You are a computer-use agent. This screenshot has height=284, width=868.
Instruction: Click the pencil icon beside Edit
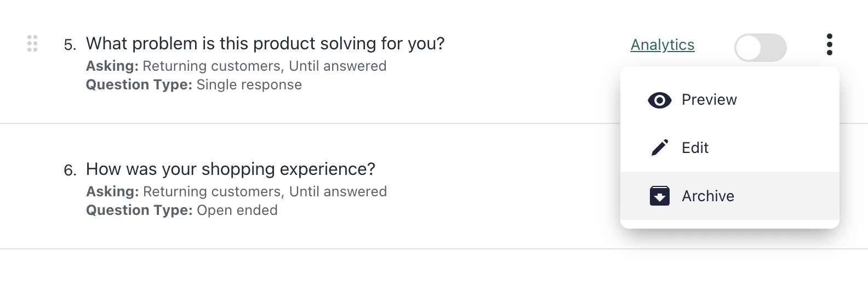659,147
